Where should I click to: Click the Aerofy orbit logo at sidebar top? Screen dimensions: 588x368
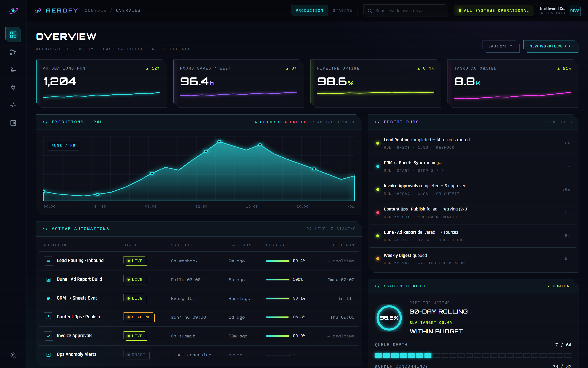(13, 10)
